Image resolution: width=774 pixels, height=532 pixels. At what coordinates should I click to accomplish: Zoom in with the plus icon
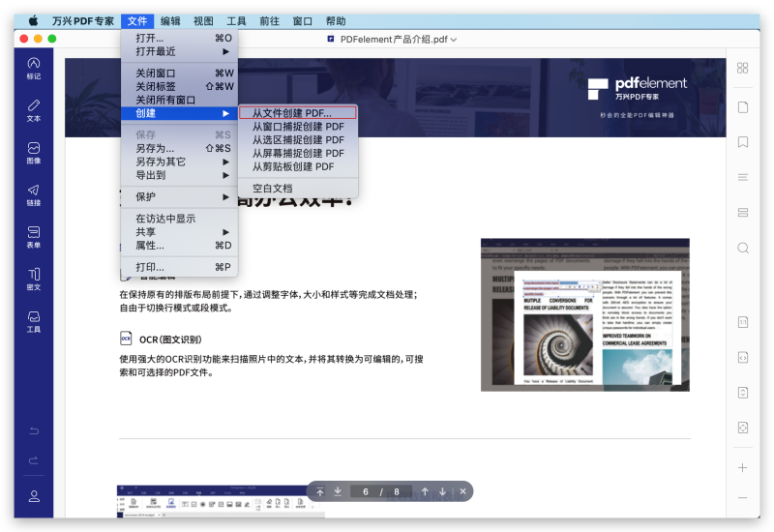pos(742,467)
